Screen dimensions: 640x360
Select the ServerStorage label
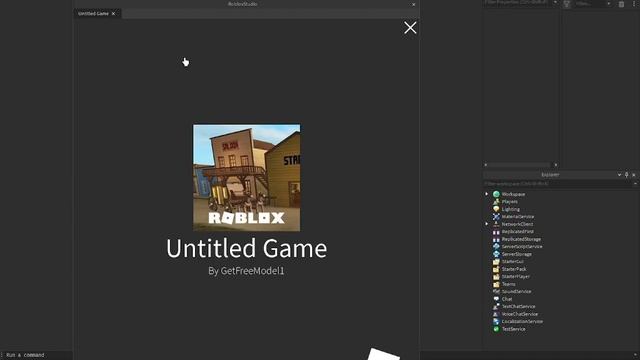[x=516, y=254]
